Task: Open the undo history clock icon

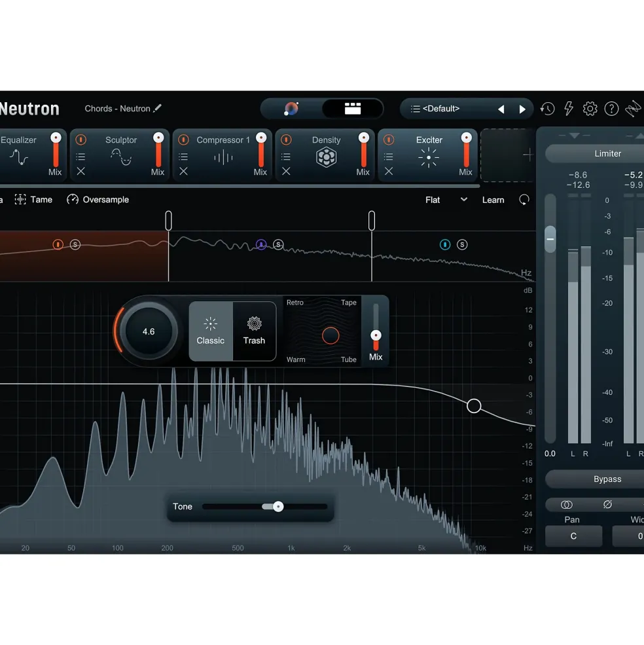Action: coord(547,109)
